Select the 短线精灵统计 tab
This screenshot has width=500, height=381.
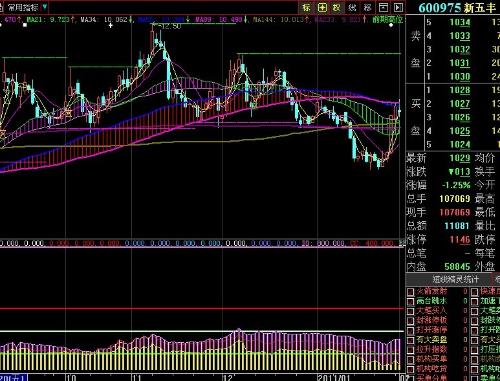pyautogui.click(x=456, y=279)
